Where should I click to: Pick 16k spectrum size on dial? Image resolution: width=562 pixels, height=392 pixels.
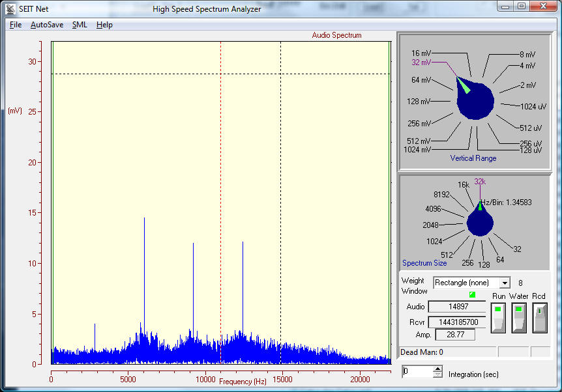(463, 185)
